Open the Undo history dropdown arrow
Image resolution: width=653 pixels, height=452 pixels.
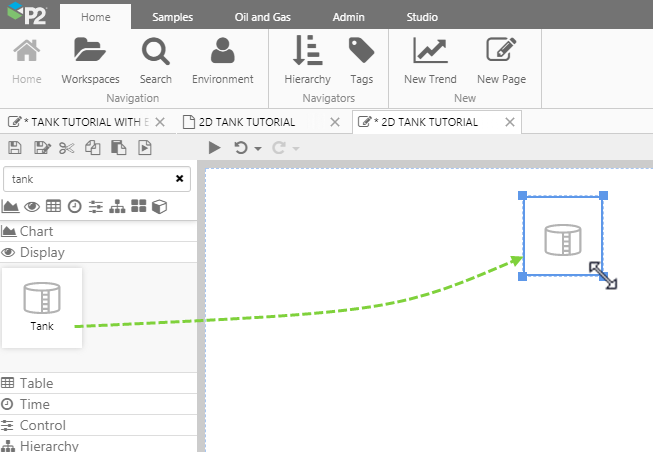click(258, 148)
